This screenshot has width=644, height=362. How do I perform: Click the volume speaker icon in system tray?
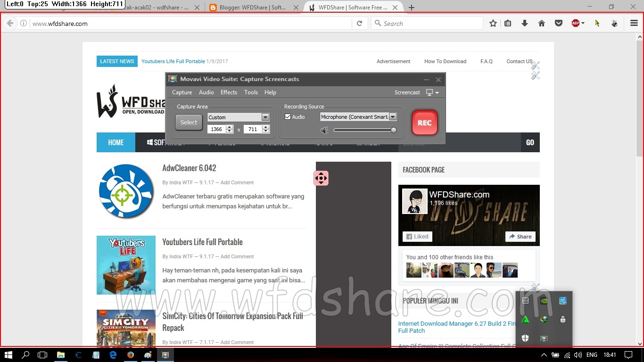tap(578, 355)
